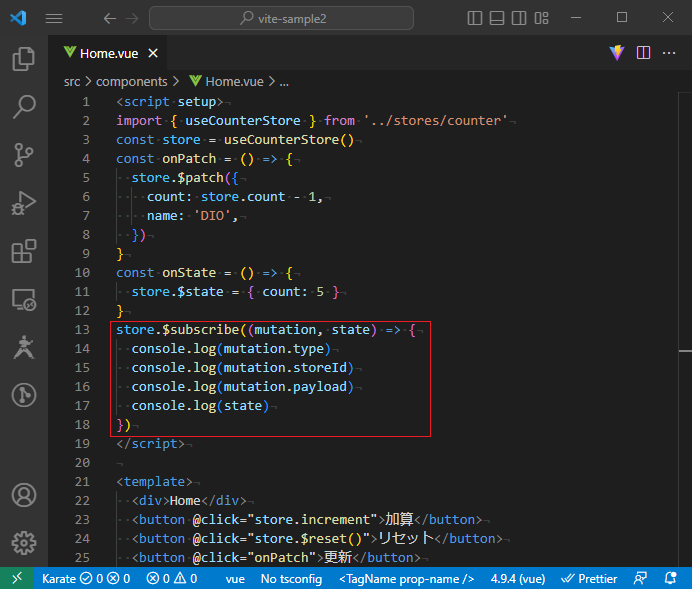Viewport: 692px width, 589px height.
Task: Click components in the breadcrumb
Action: click(x=132, y=82)
